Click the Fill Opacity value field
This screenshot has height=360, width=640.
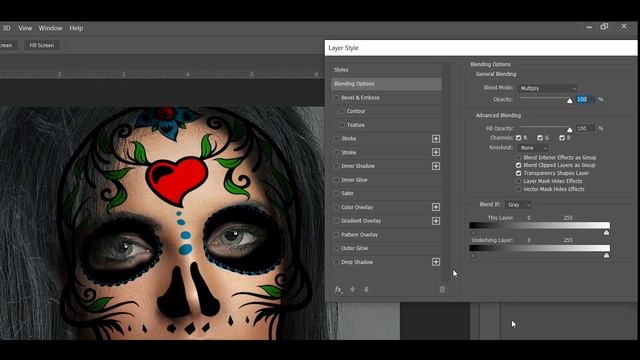(x=585, y=128)
